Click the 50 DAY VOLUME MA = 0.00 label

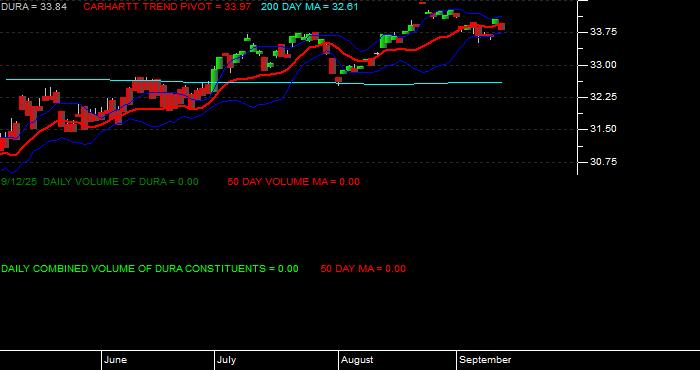pyautogui.click(x=293, y=182)
